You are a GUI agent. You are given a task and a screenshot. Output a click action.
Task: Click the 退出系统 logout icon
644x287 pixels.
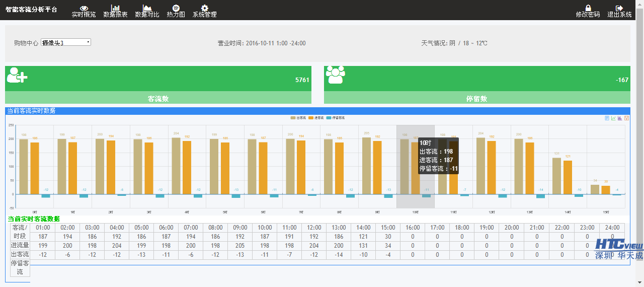click(x=619, y=9)
